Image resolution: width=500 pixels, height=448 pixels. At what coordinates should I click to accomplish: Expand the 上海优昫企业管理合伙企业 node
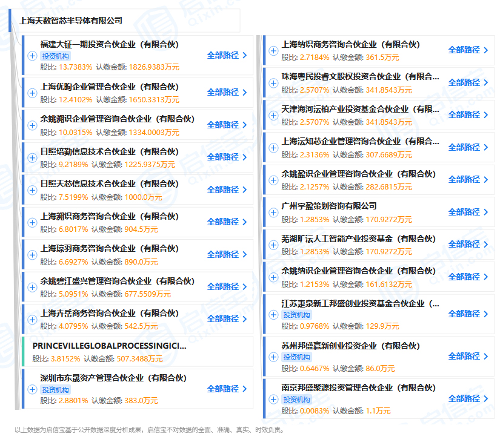pyautogui.click(x=32, y=93)
